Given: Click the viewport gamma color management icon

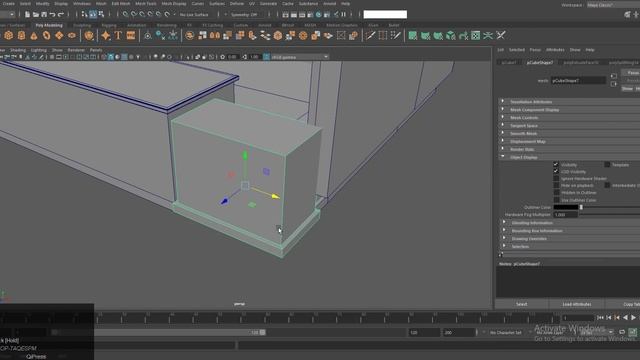Looking at the screenshot, I should tap(266, 57).
